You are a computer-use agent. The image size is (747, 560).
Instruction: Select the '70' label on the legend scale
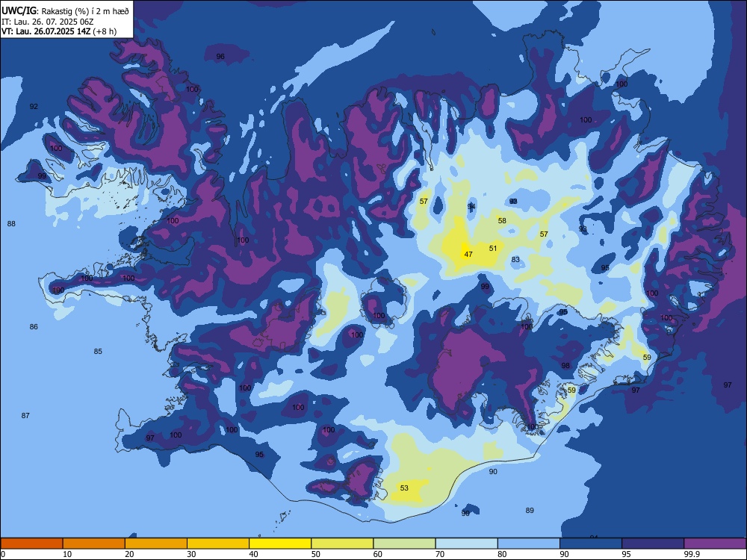point(440,554)
